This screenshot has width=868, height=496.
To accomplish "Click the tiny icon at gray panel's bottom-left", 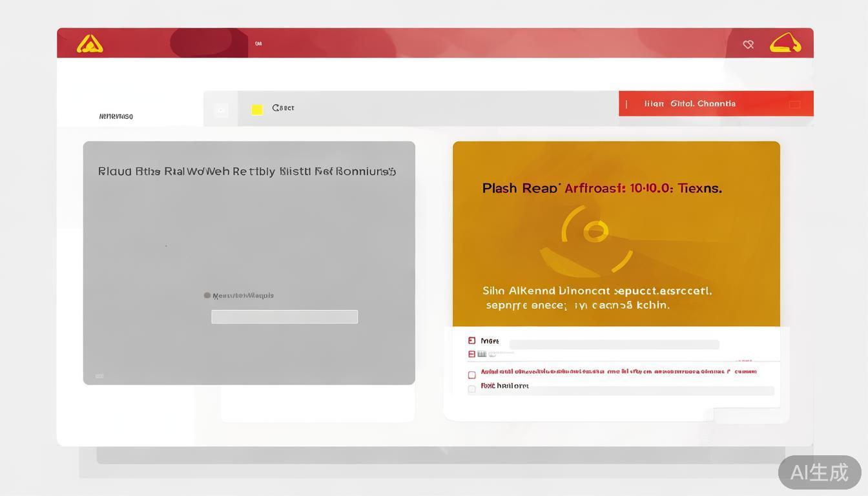I will click(99, 376).
